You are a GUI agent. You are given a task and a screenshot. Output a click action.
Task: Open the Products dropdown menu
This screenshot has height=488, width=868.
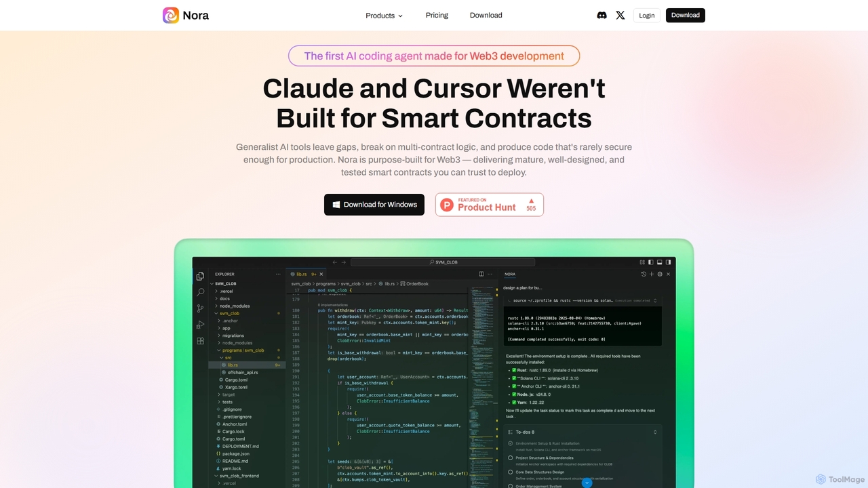tap(384, 16)
